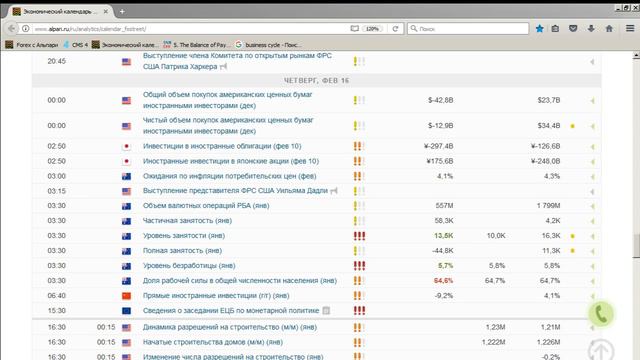Image resolution: width=640 pixels, height=360 pixels.
Task: Open the Экономический кале... bookmark
Action: (125, 45)
